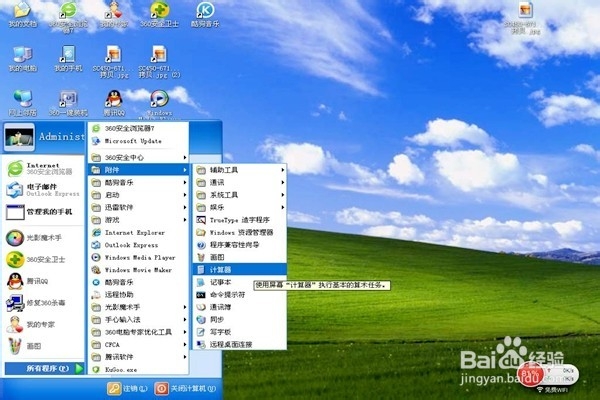Viewport: 600px width, 400px height.
Task: Click the 360安全浏览器7 icon in programs list
Action: (x=96, y=128)
